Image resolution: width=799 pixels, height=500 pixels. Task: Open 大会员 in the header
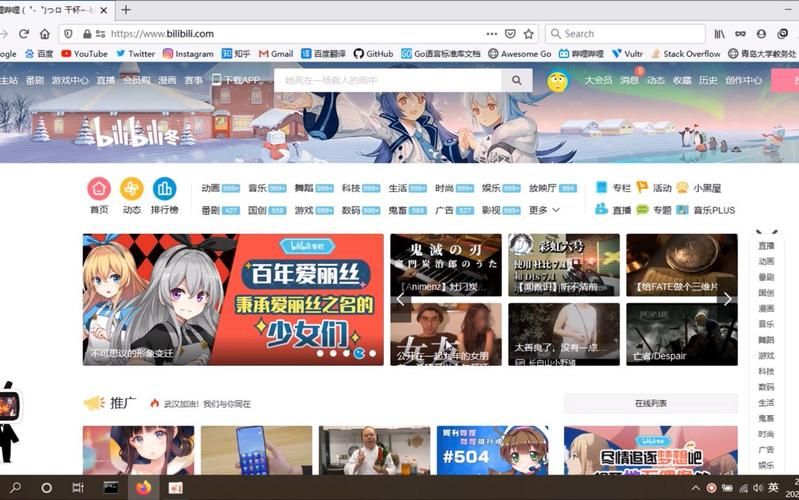coord(598,80)
